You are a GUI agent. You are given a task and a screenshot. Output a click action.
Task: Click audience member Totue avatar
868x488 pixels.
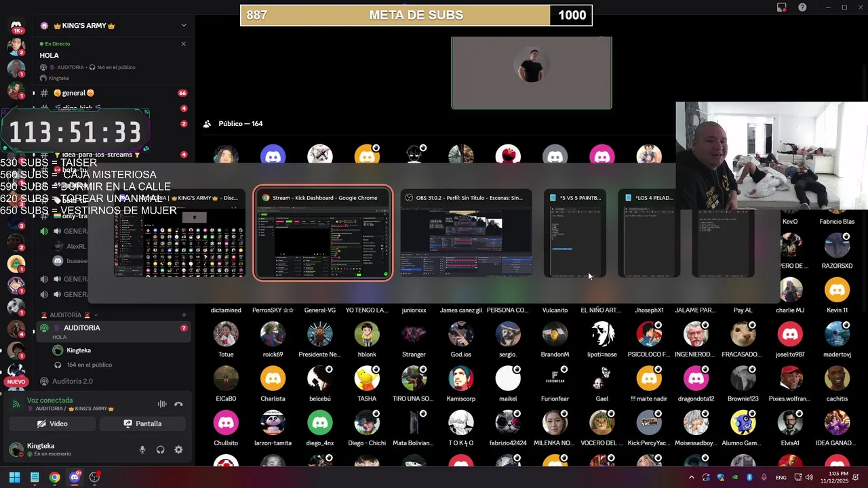[x=226, y=334]
